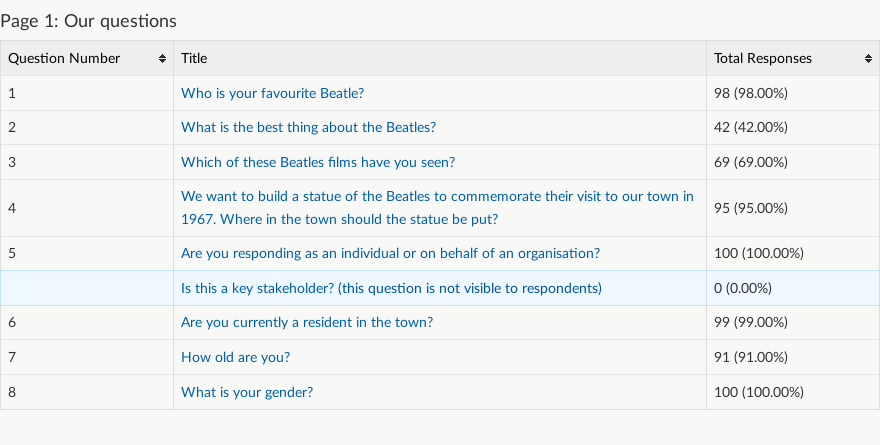
Task: Open 'Which of these Beatles films have you seen?'
Action: (x=318, y=162)
